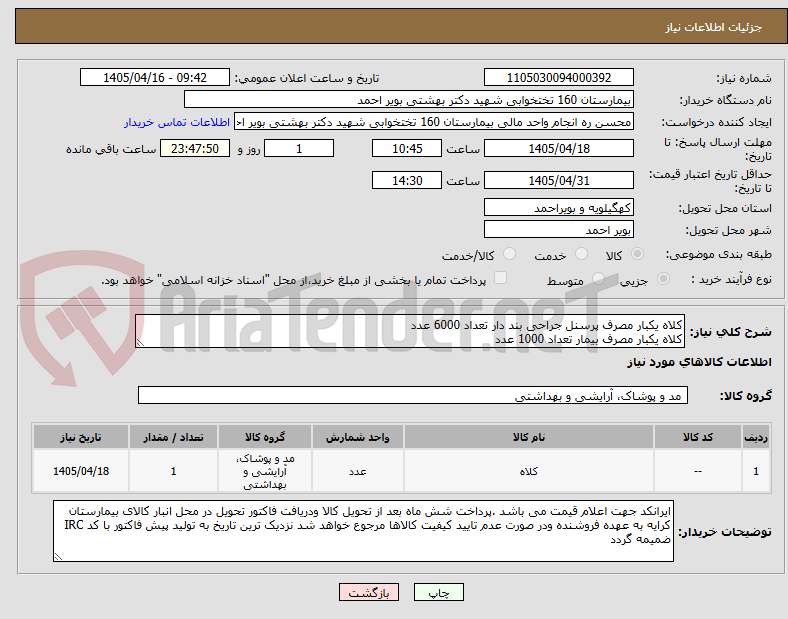Screen dimensions: 788x619
Task: Click the delivery city بویر احمد field
Action: pyautogui.click(x=558, y=230)
